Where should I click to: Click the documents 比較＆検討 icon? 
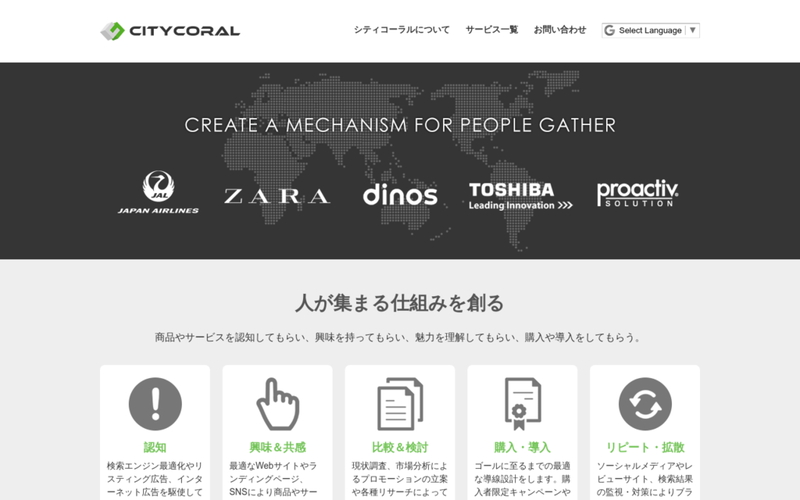400,404
